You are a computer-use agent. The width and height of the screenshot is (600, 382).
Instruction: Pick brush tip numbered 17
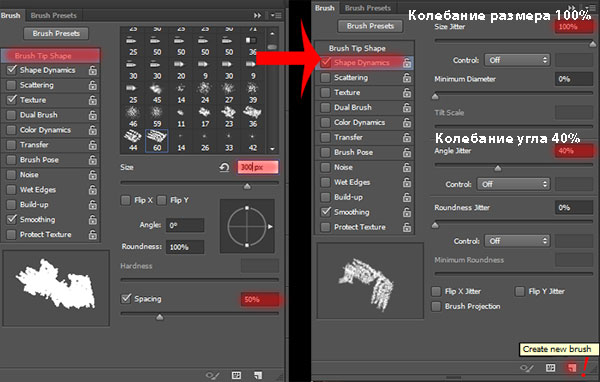pyautogui.click(x=205, y=117)
